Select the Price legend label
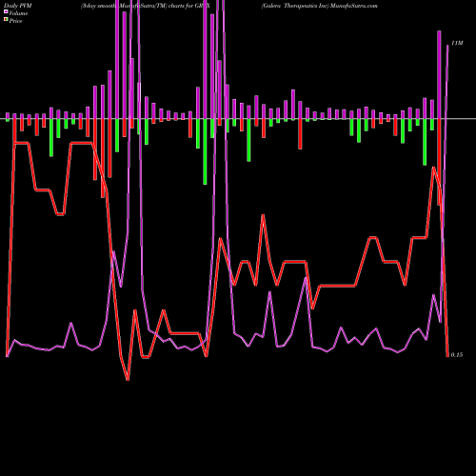Image resolution: width=476 pixels, height=476 pixels. pyautogui.click(x=15, y=21)
